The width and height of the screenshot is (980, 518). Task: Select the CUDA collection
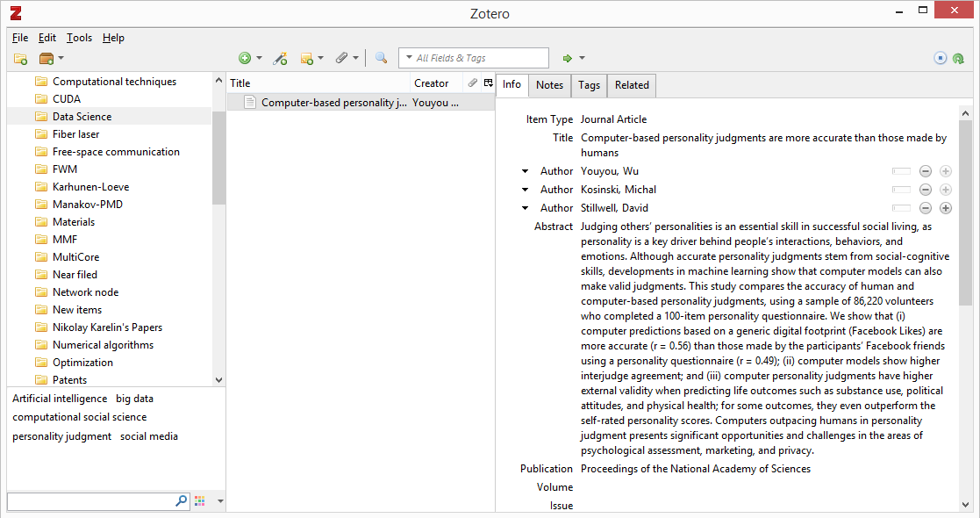click(x=67, y=99)
